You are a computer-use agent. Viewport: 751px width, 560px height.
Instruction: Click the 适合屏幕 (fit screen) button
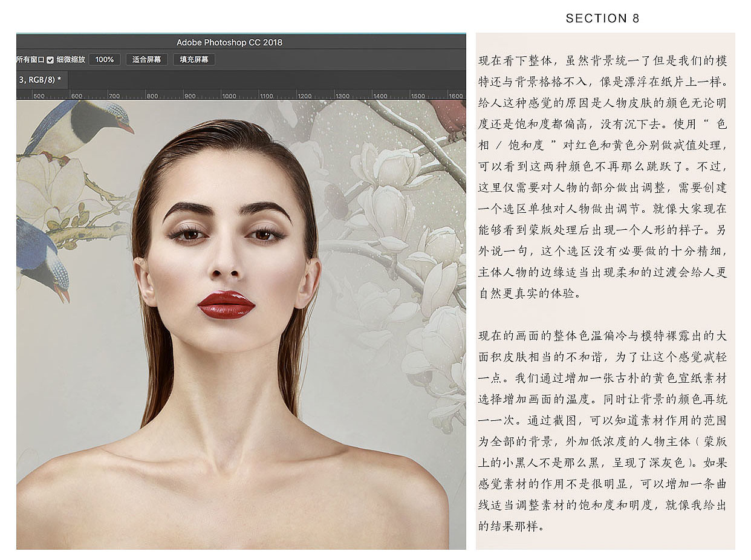(x=146, y=60)
